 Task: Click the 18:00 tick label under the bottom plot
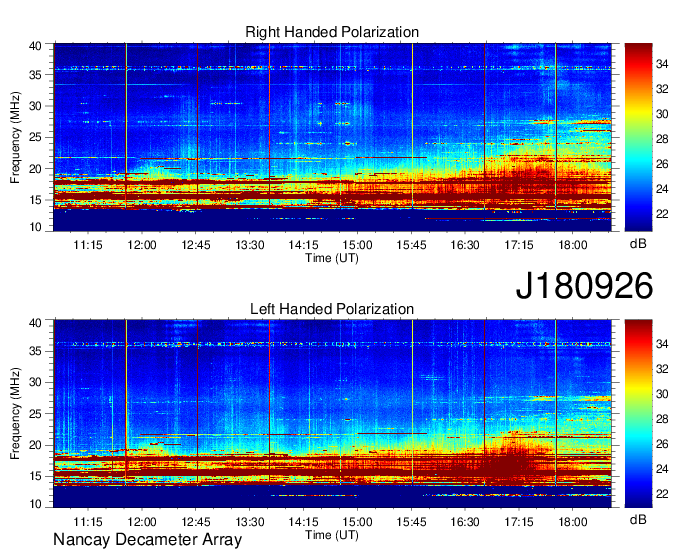(572, 522)
